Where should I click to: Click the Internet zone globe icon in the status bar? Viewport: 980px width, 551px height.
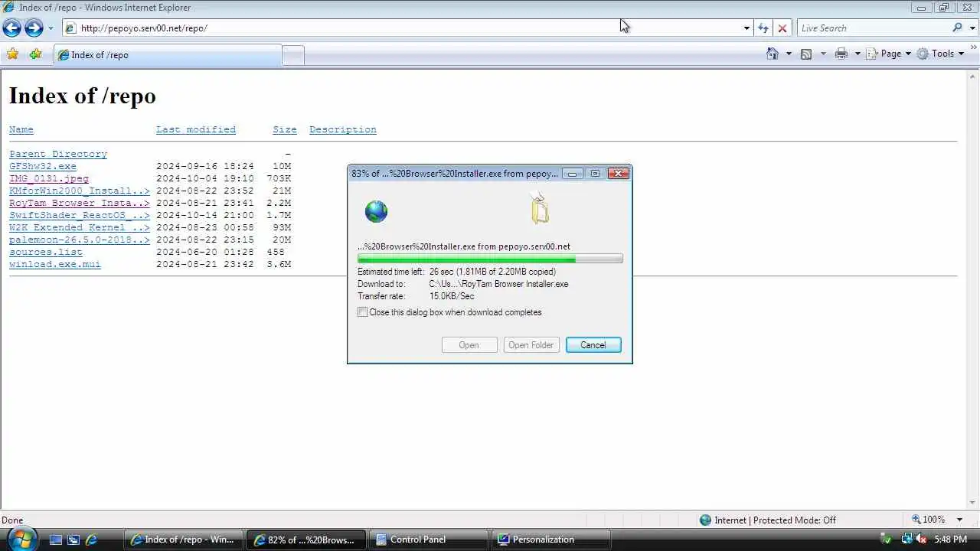pos(706,520)
